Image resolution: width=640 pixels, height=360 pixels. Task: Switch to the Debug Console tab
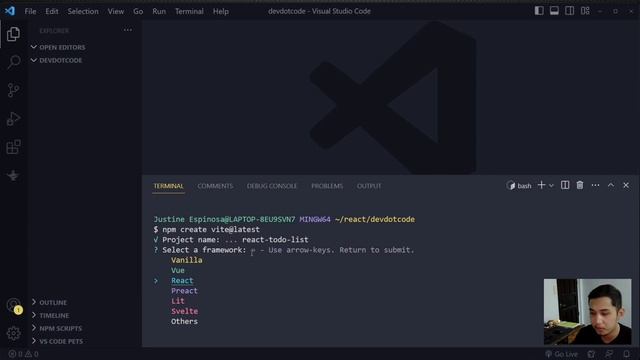(x=272, y=186)
